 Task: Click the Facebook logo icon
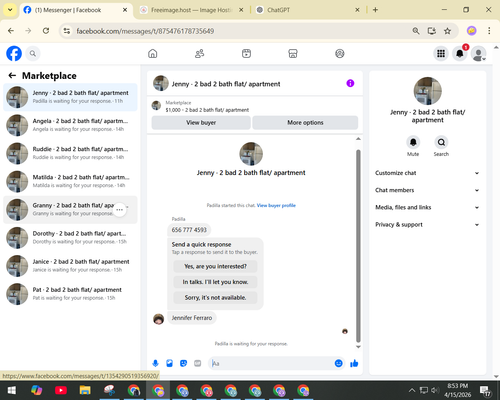click(x=14, y=53)
